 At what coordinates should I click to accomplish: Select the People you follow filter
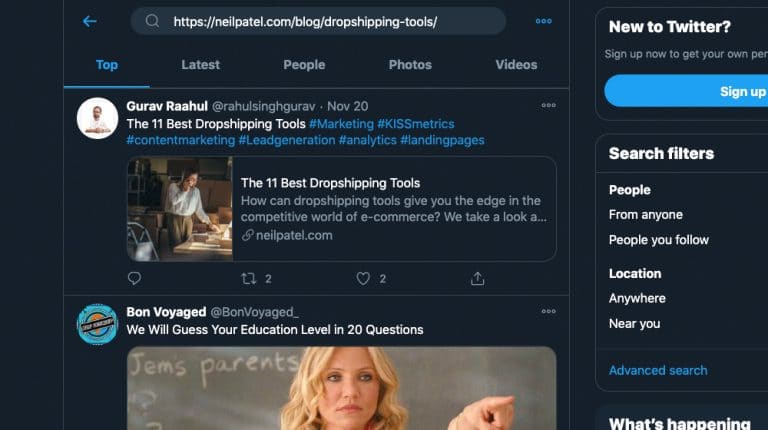[x=659, y=240]
